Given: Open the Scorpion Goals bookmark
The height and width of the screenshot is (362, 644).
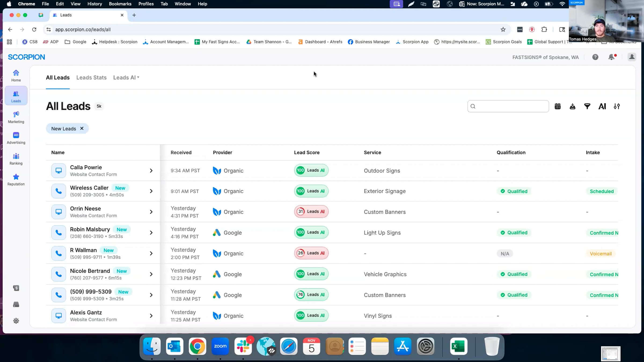Looking at the screenshot, I should coord(504,42).
